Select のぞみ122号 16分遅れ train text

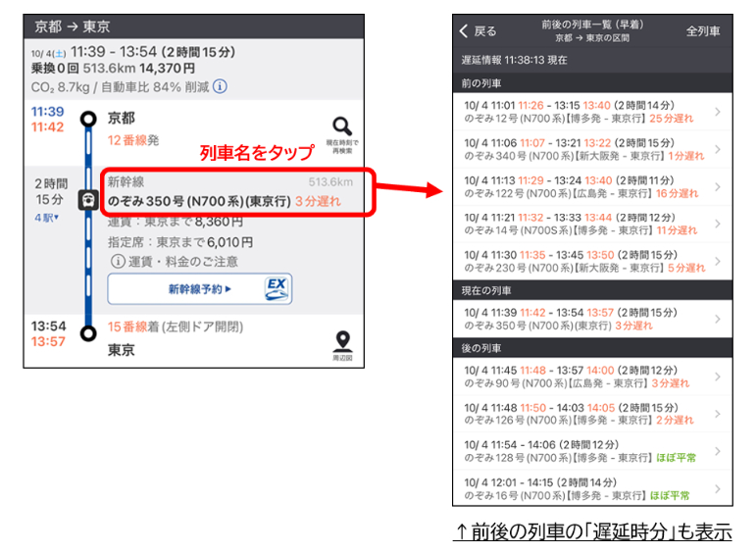click(581, 194)
